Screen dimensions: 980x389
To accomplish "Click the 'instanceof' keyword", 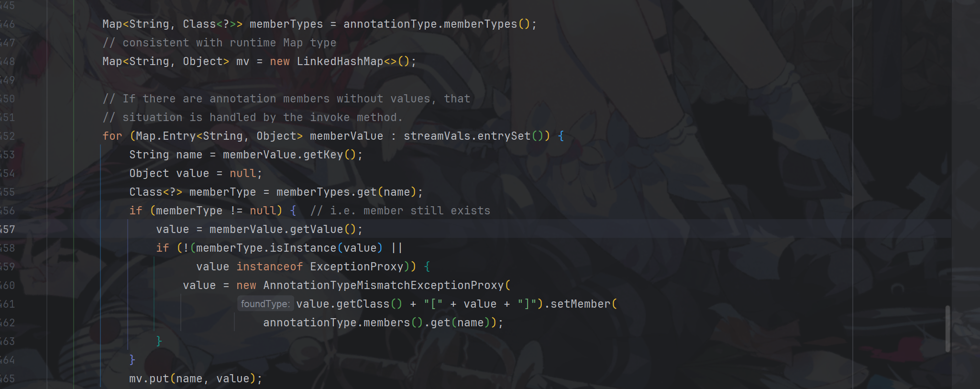I will click(x=269, y=267).
